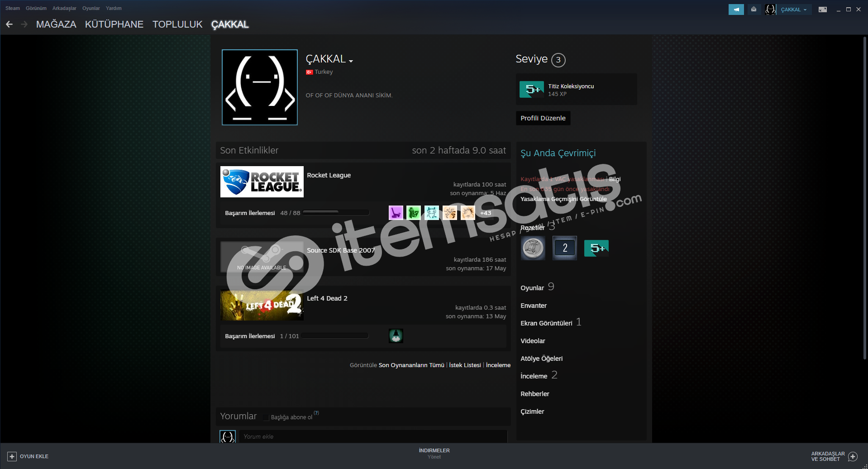Open the Titiz Koleksiyoncu 5+ badge icon
Screen dimensions: 868x469
532,90
